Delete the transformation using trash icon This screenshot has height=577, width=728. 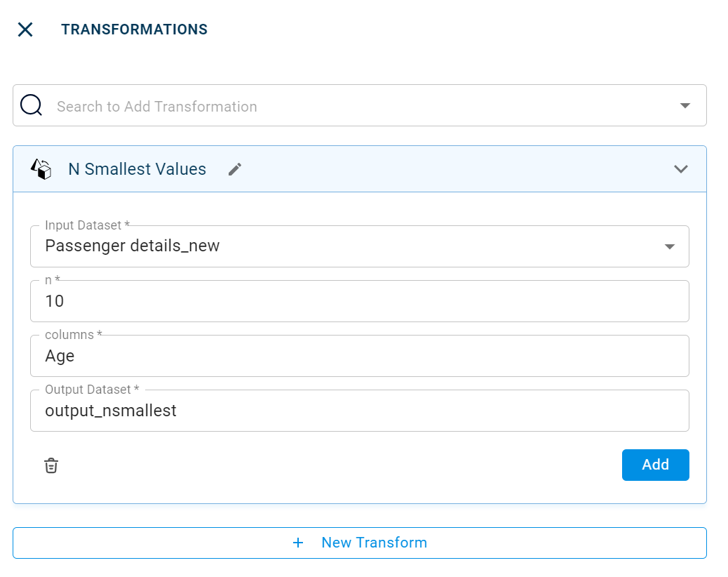pyautogui.click(x=51, y=465)
